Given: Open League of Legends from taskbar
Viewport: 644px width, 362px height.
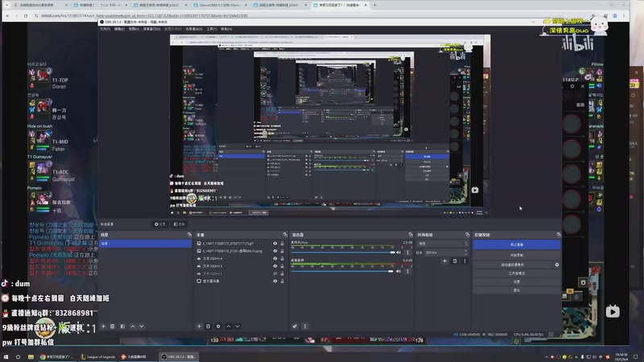Looking at the screenshot, I should click(x=98, y=356).
